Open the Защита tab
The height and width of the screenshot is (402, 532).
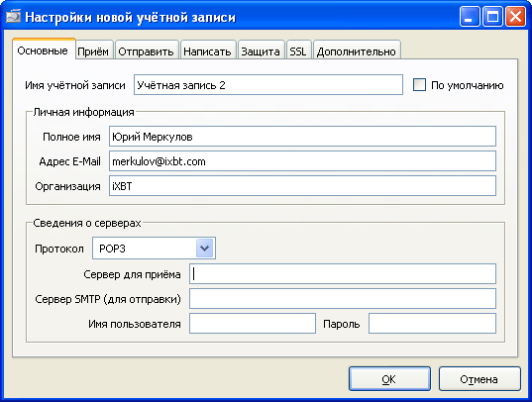tap(261, 50)
